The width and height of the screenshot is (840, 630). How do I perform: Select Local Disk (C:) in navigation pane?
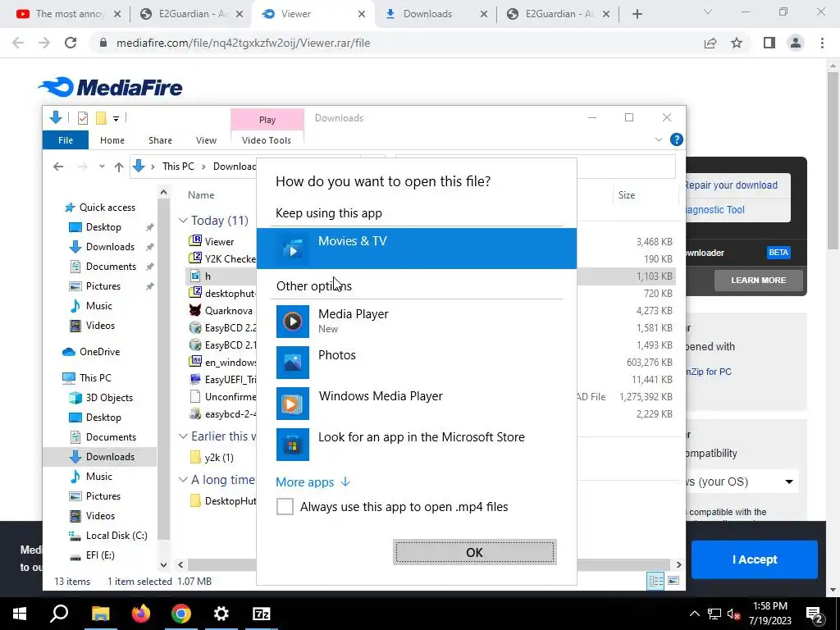click(x=116, y=536)
